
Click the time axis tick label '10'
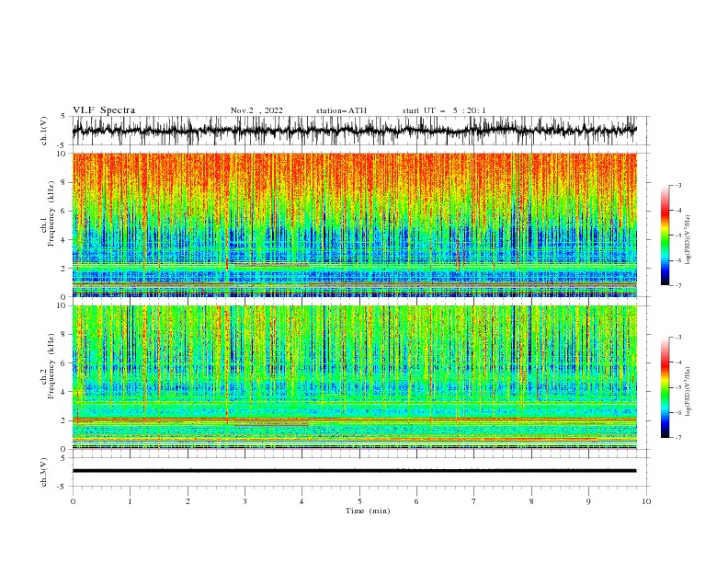tap(646, 501)
